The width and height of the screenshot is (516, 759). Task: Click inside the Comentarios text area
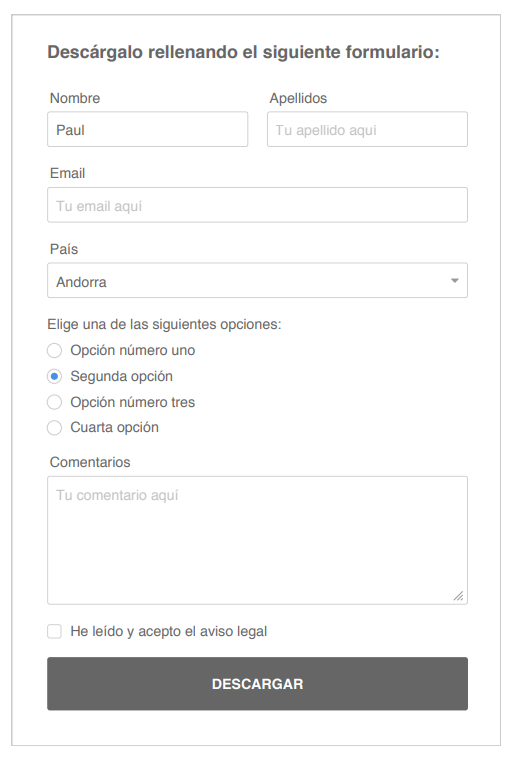point(258,540)
